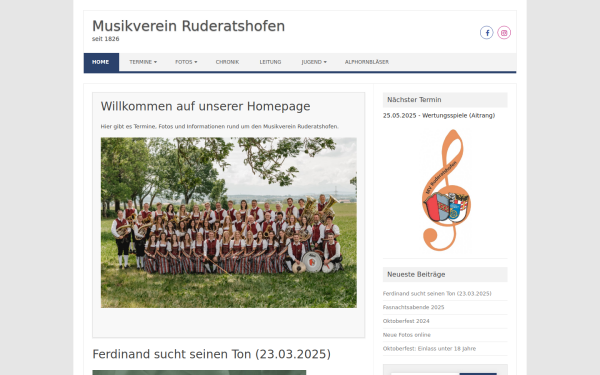Open Neue Fotos online post link
The image size is (600, 375).
pyautogui.click(x=406, y=335)
